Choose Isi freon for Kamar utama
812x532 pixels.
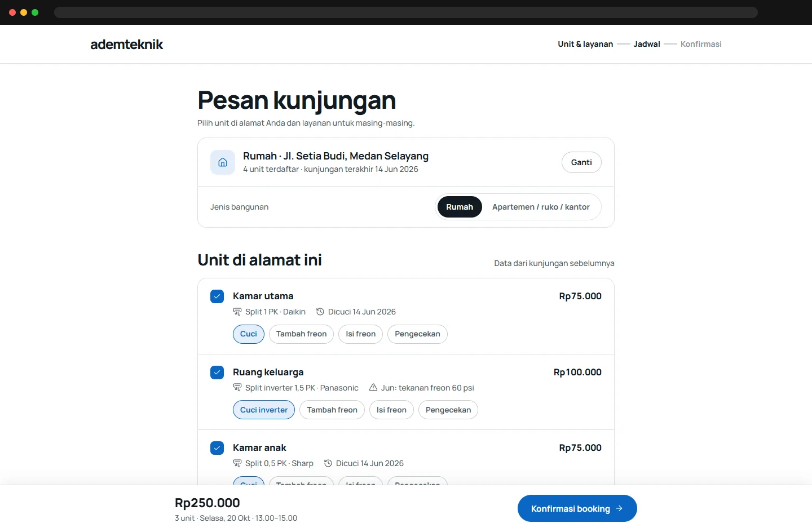[x=361, y=334]
